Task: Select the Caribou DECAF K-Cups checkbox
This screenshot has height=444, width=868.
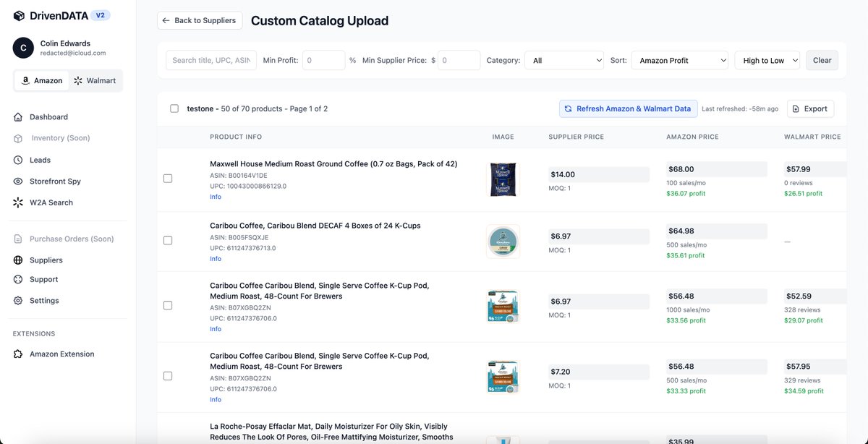Action: 167,239
